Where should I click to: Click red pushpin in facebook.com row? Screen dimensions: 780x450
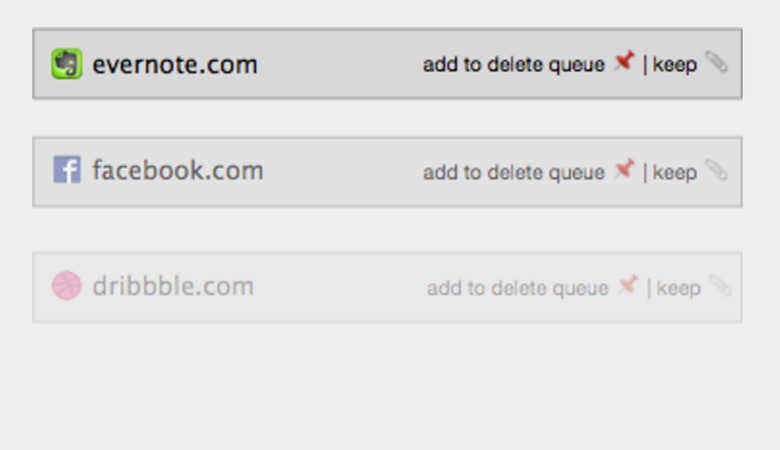(x=624, y=170)
